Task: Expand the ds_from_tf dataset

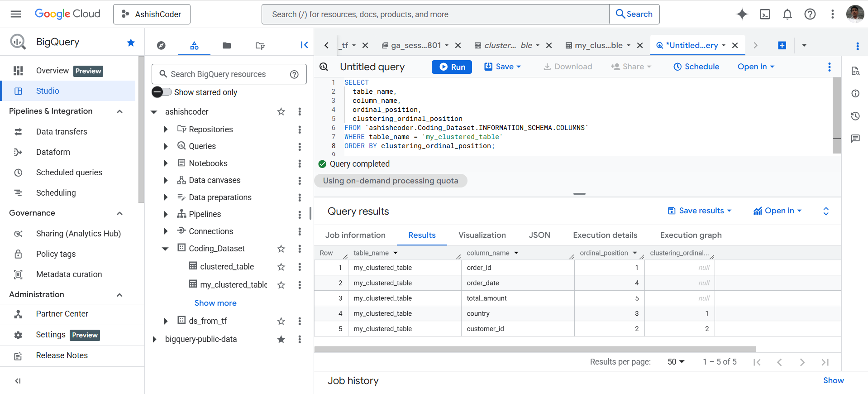Action: pyautogui.click(x=166, y=321)
